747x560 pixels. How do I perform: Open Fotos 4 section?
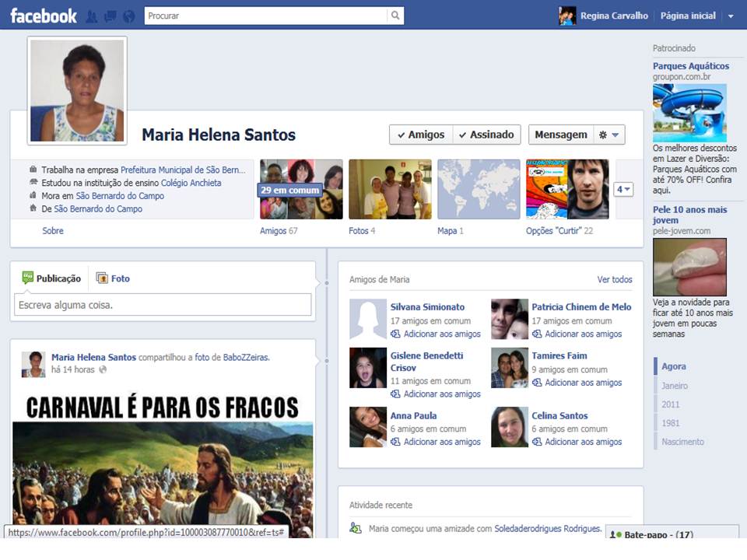[x=362, y=230]
